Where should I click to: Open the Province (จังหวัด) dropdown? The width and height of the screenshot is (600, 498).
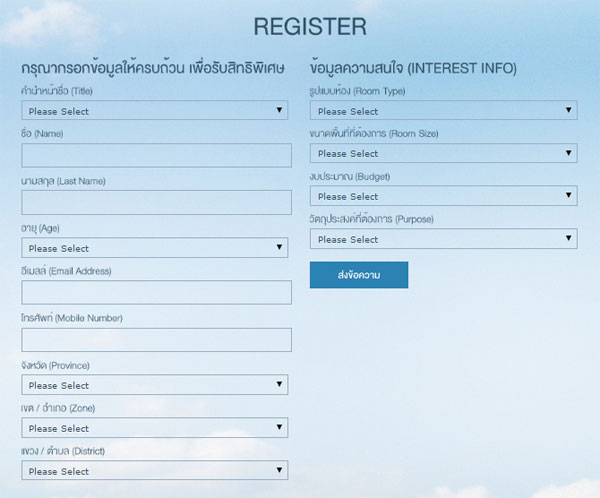coord(155,385)
